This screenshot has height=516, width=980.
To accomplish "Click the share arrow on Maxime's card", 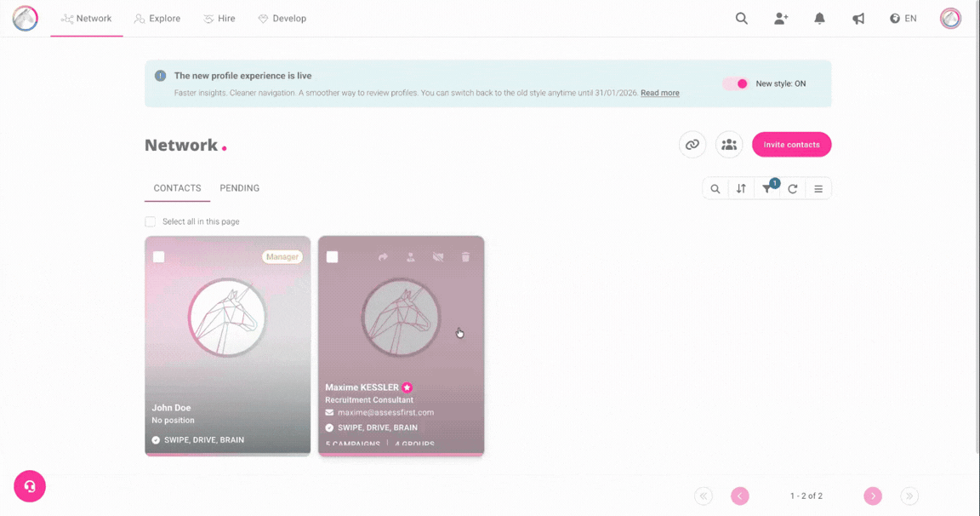I will click(x=383, y=257).
